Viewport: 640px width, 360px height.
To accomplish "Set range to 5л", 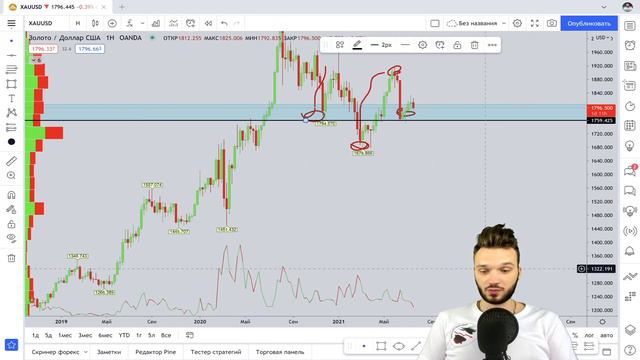I will point(151,335).
